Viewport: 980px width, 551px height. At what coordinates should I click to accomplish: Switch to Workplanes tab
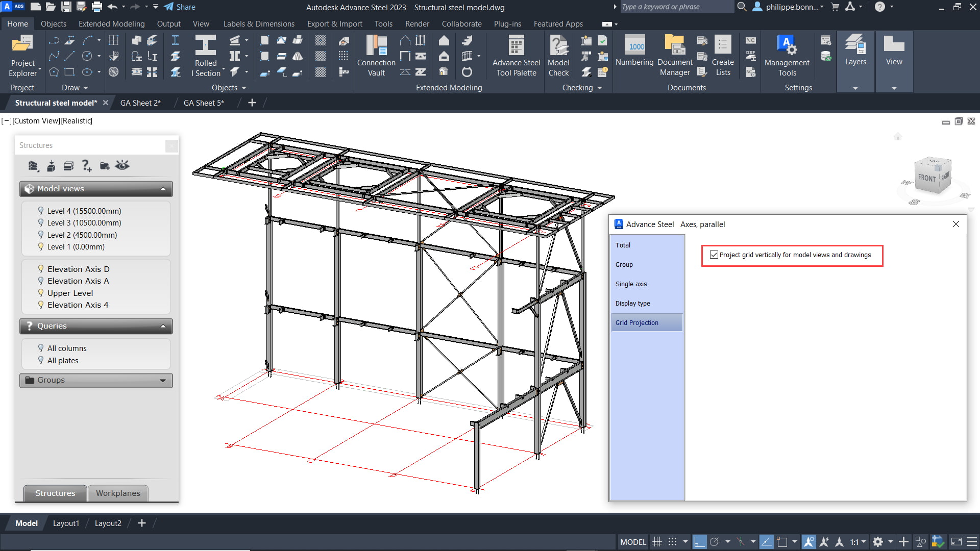coord(118,493)
